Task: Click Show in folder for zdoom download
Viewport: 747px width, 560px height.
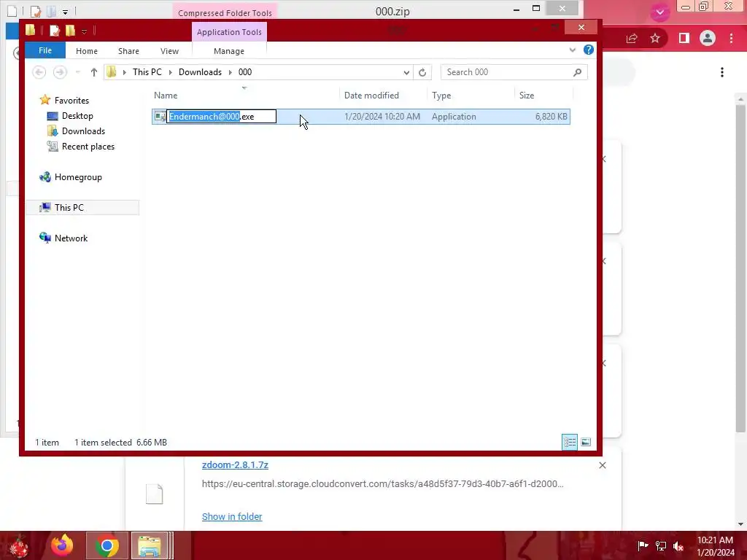Action: coord(232,516)
